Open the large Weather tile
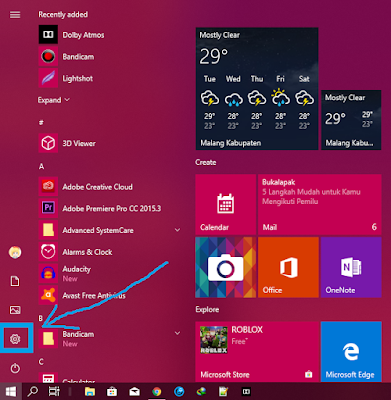Image resolution: width=391 pixels, height=400 pixels. [x=257, y=89]
